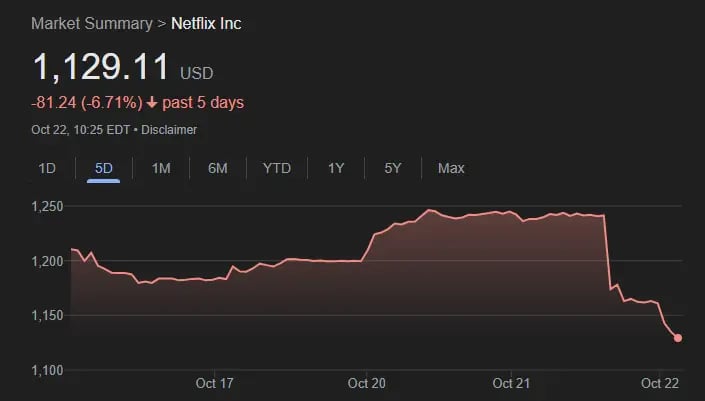Select the YTD range tab

click(x=276, y=168)
